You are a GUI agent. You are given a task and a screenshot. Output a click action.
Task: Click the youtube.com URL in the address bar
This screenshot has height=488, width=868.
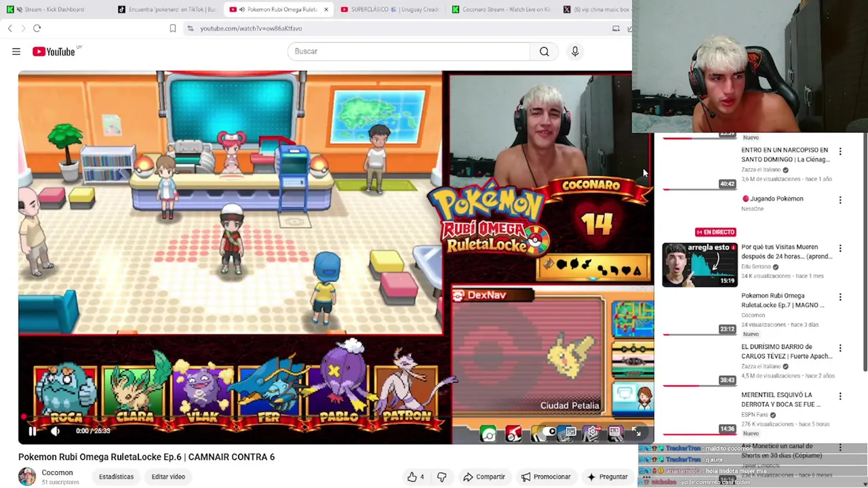[251, 28]
